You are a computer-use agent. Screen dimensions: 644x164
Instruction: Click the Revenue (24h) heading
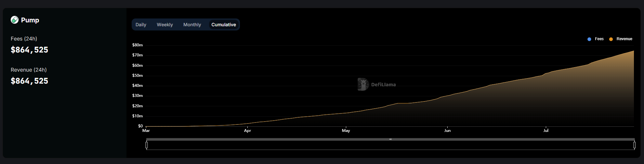click(x=29, y=70)
